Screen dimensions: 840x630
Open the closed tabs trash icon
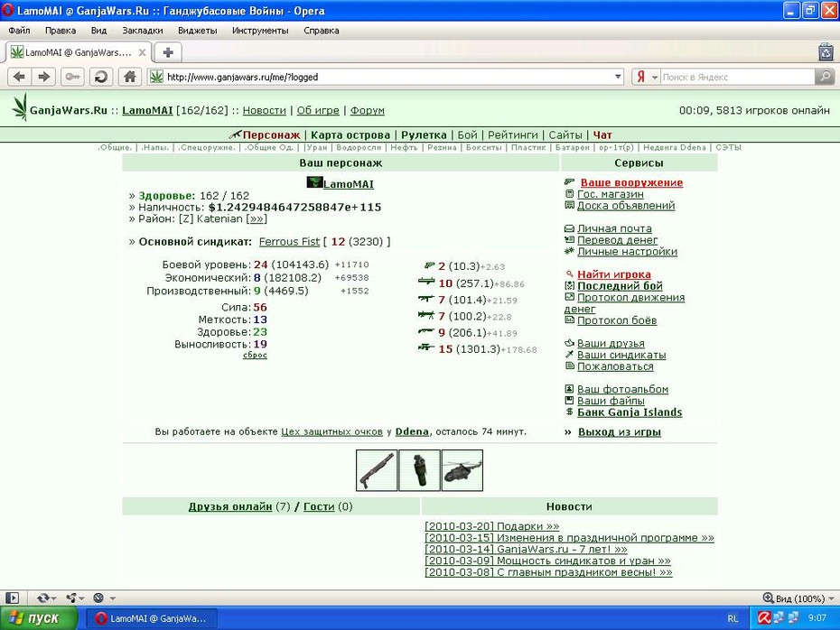(x=826, y=52)
